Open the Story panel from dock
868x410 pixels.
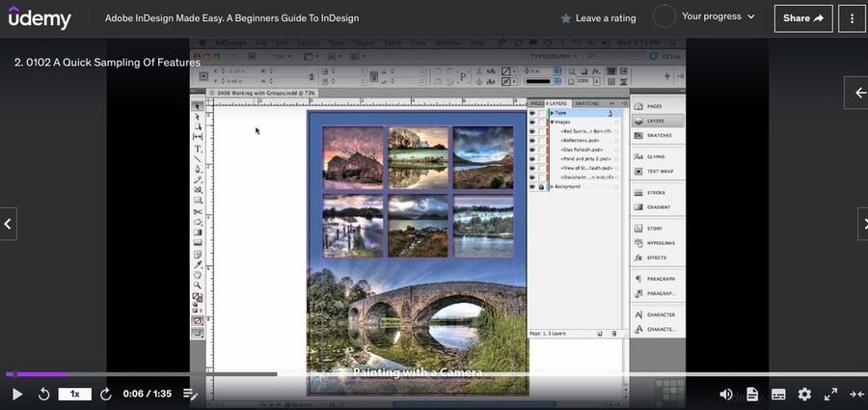(657, 229)
